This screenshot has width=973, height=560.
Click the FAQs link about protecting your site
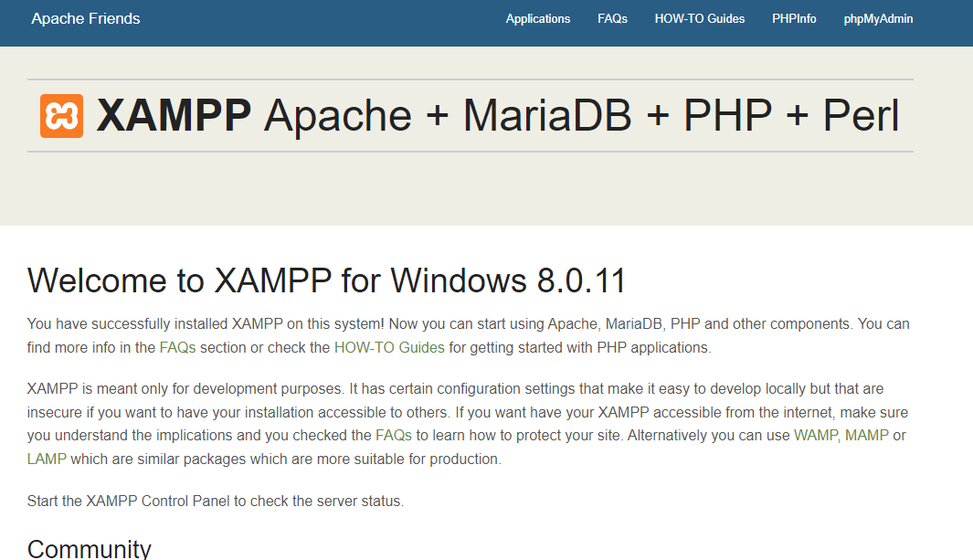[x=394, y=436]
